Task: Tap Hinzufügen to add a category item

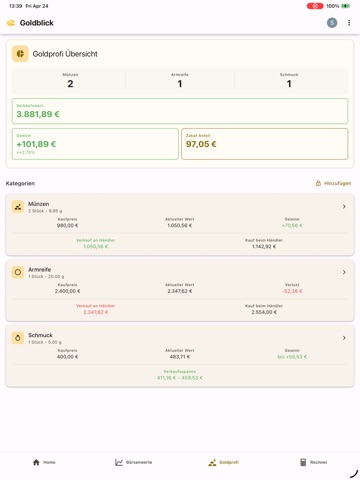Action: click(x=333, y=183)
